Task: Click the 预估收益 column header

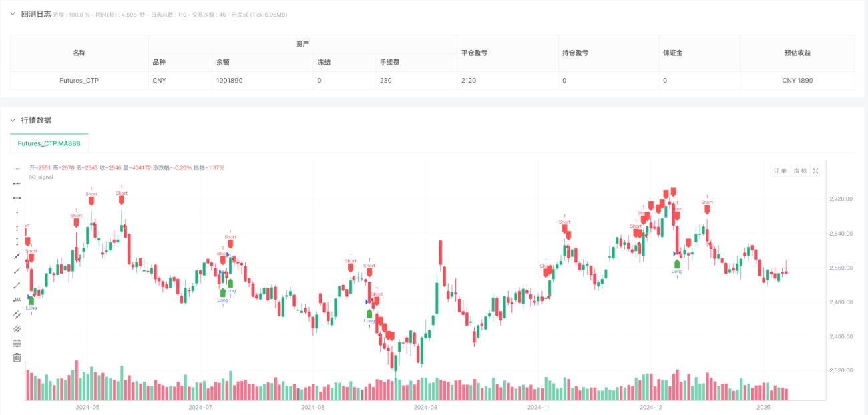Action: point(797,53)
